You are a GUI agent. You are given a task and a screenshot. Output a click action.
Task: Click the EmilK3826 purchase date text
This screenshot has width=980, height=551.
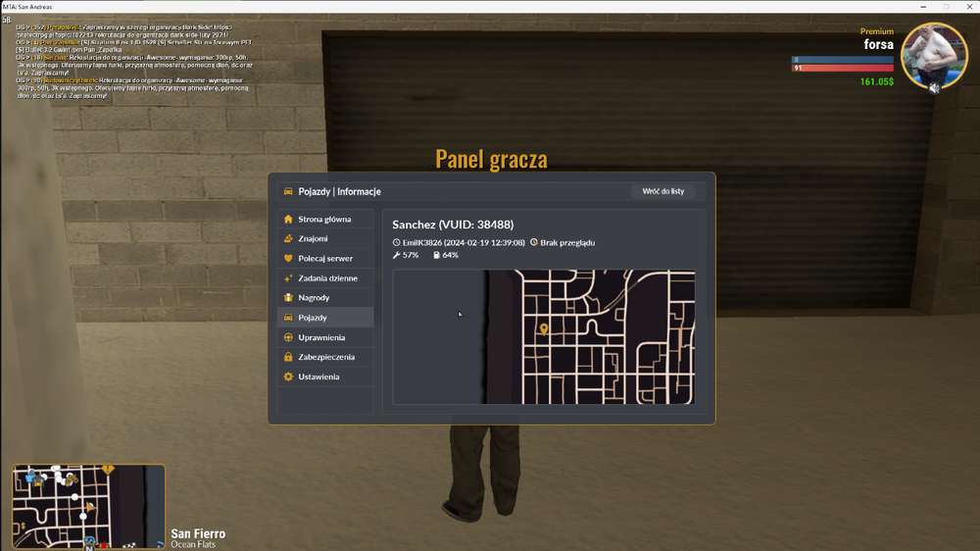[464, 243]
